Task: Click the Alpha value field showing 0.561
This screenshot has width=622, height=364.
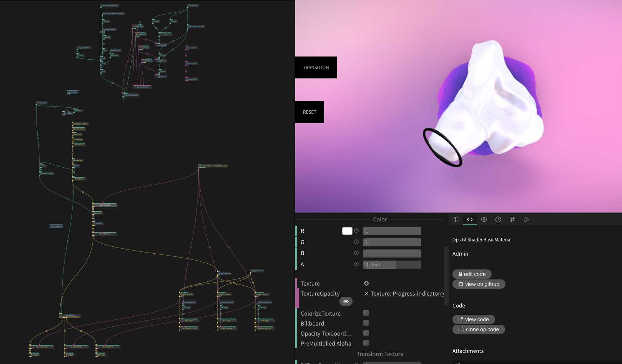Action: [x=392, y=264]
